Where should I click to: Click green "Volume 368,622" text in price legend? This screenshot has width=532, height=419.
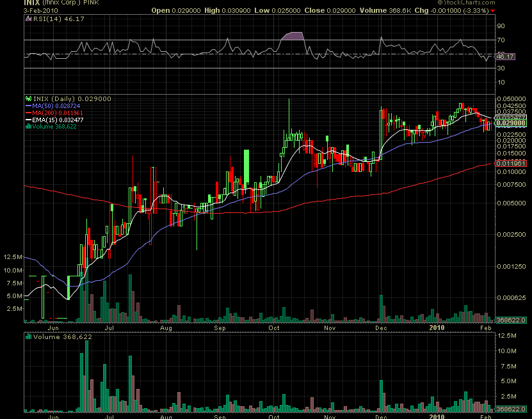tap(54, 127)
